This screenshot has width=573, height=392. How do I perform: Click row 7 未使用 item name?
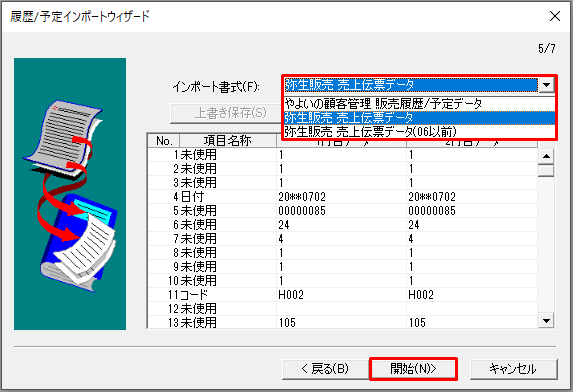[199, 239]
